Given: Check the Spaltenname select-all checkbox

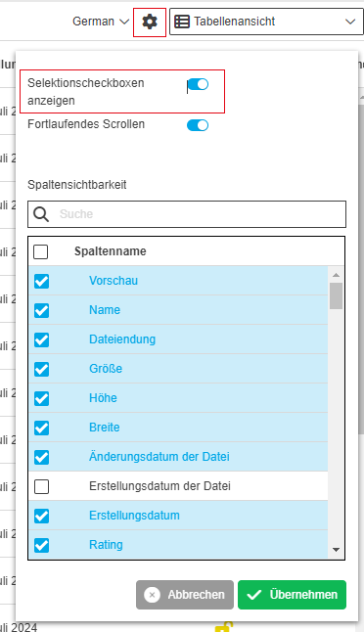Looking at the screenshot, I should pyautogui.click(x=41, y=251).
